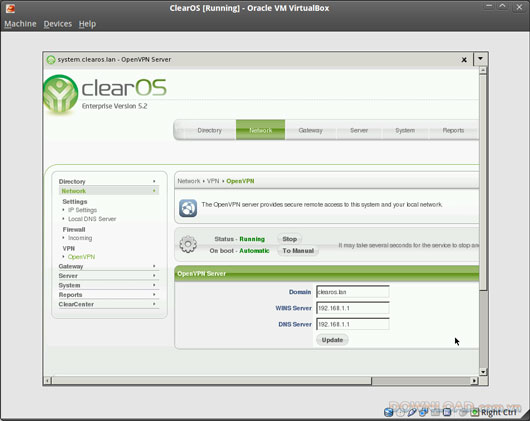Switch to the System top tab
Image resolution: width=530 pixels, height=421 pixels.
click(405, 130)
